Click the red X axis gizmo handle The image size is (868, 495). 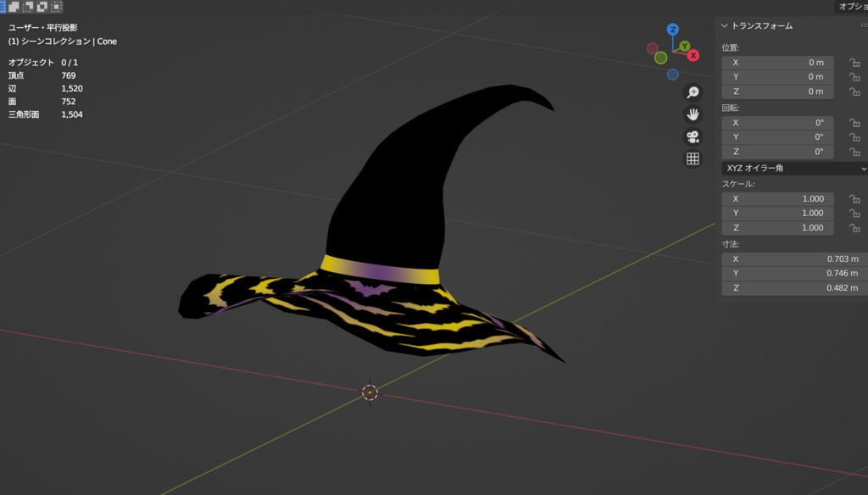click(693, 55)
